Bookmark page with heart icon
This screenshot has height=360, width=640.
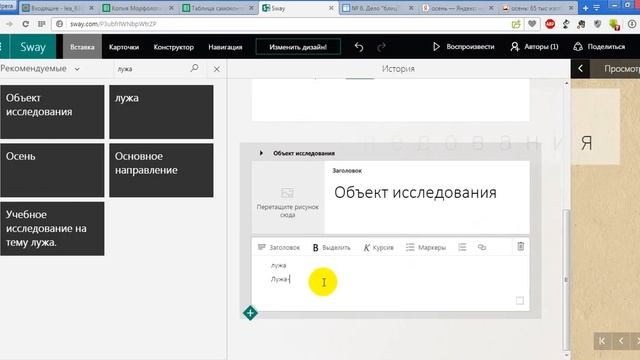pos(532,24)
